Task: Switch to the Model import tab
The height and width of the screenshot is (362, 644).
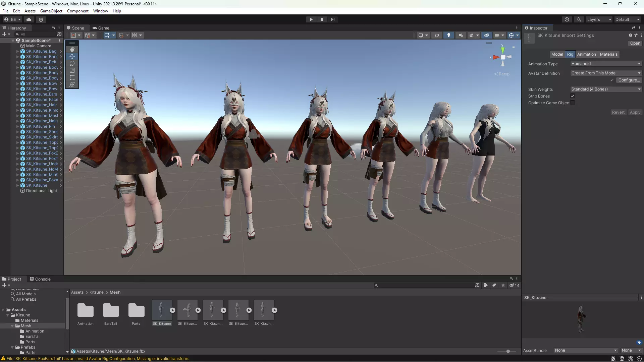Action: coord(557,54)
